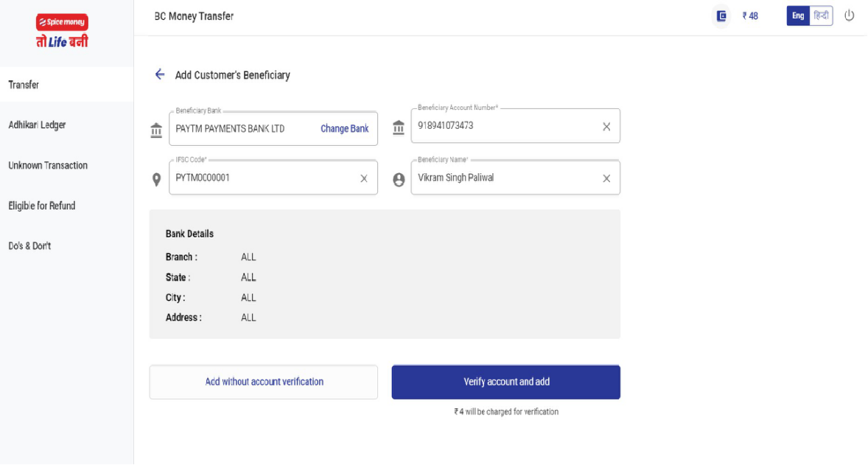
Task: Open the Transfer menu item
Action: click(66, 85)
